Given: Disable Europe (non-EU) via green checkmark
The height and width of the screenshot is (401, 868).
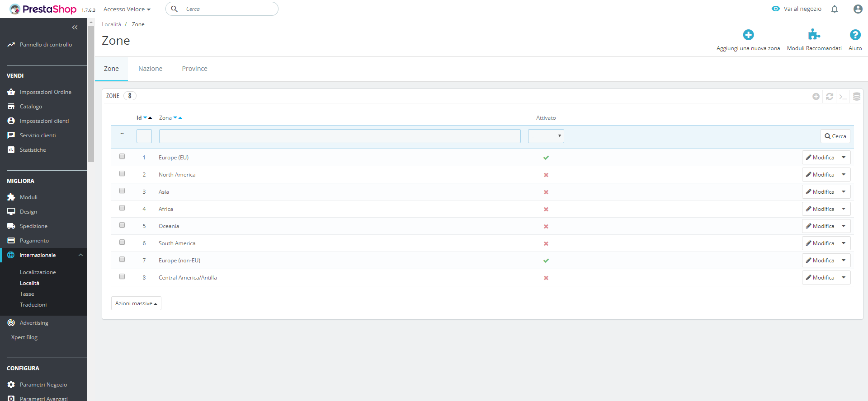Looking at the screenshot, I should click(546, 261).
